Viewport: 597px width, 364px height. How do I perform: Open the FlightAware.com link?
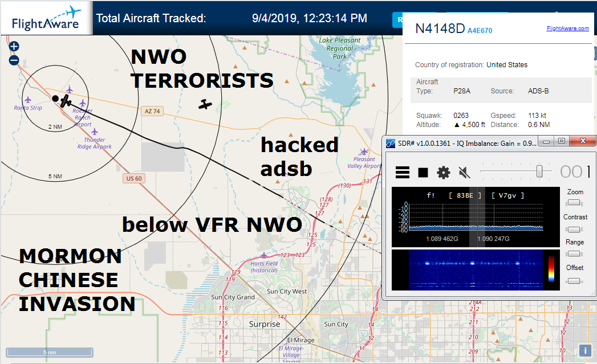[x=568, y=28]
